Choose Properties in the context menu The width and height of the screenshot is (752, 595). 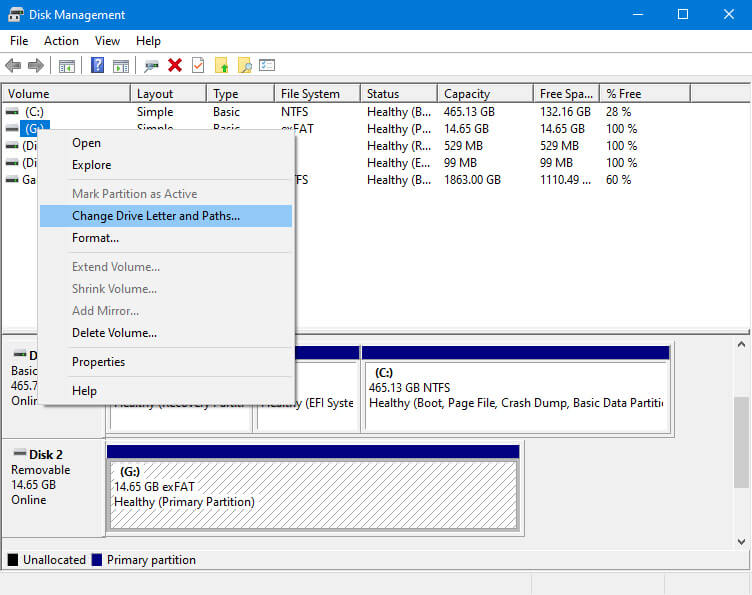click(x=166, y=362)
